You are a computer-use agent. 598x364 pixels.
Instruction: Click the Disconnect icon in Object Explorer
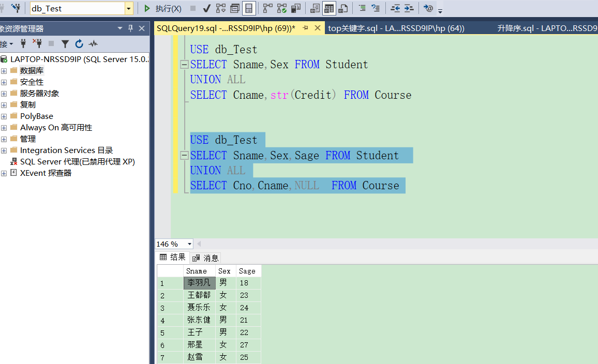click(x=37, y=44)
